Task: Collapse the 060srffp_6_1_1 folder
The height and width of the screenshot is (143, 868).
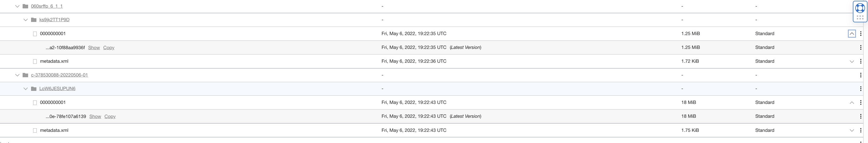Action: (17, 6)
